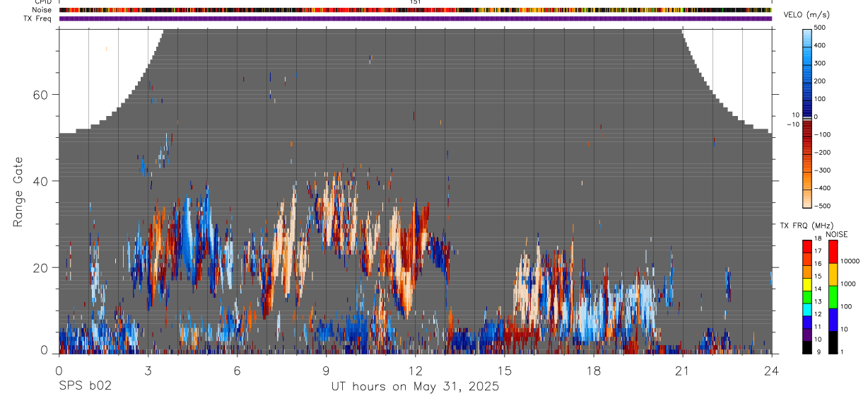The height and width of the screenshot is (401, 868).
Task: Click the 'Range Gate' y-axis label
Action: [x=19, y=192]
